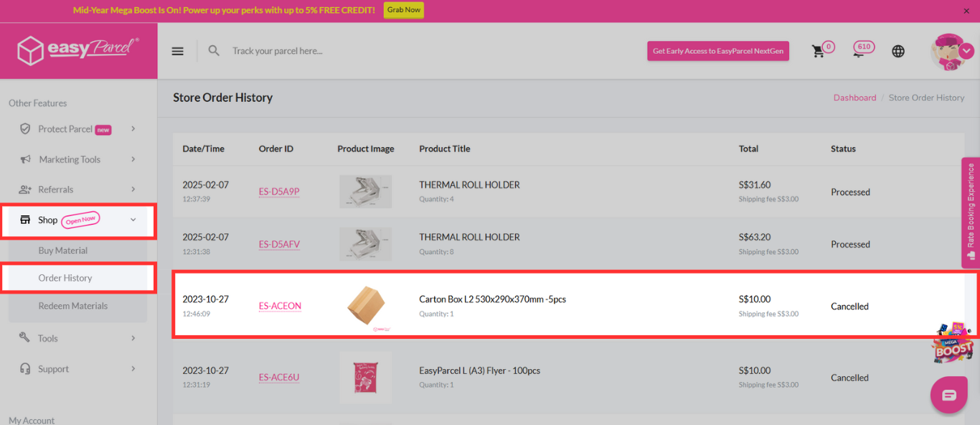980x425 pixels.
Task: Collapse the Shop menu chevron
Action: tap(133, 220)
